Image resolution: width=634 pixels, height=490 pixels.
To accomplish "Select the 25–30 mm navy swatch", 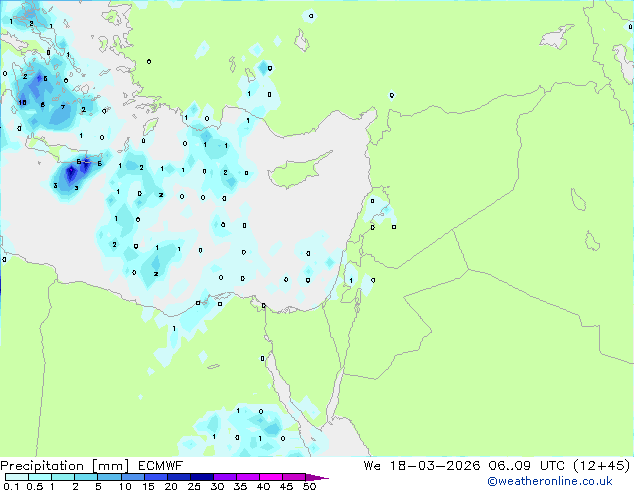I will click(x=201, y=477).
